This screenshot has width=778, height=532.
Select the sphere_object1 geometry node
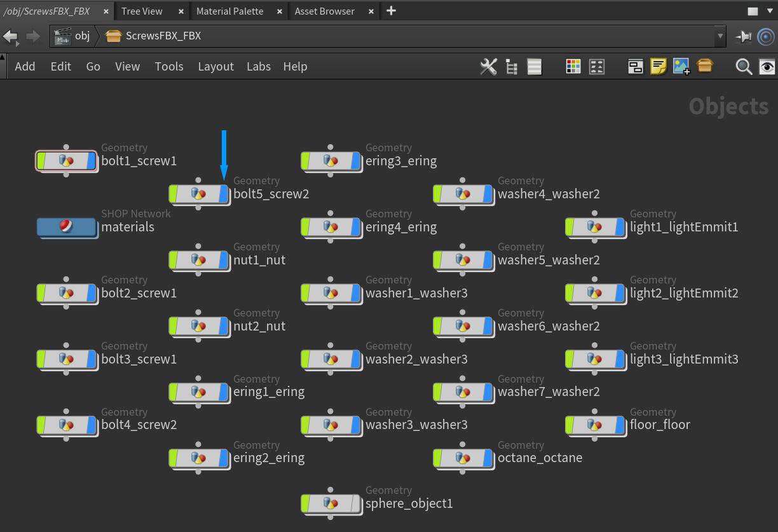(331, 504)
